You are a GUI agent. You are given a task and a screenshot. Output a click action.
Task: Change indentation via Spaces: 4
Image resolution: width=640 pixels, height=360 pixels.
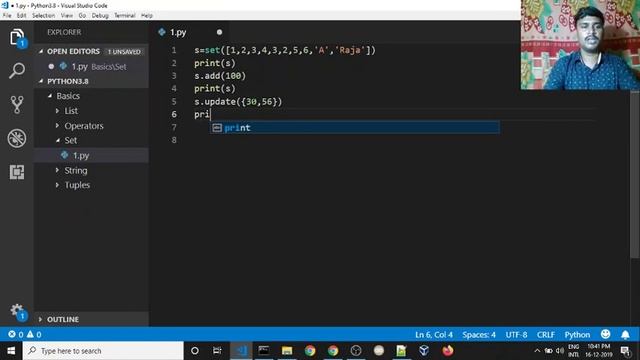coord(479,335)
